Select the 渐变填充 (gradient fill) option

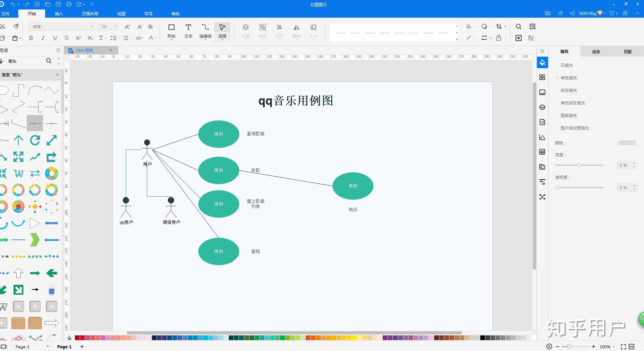[x=566, y=90]
